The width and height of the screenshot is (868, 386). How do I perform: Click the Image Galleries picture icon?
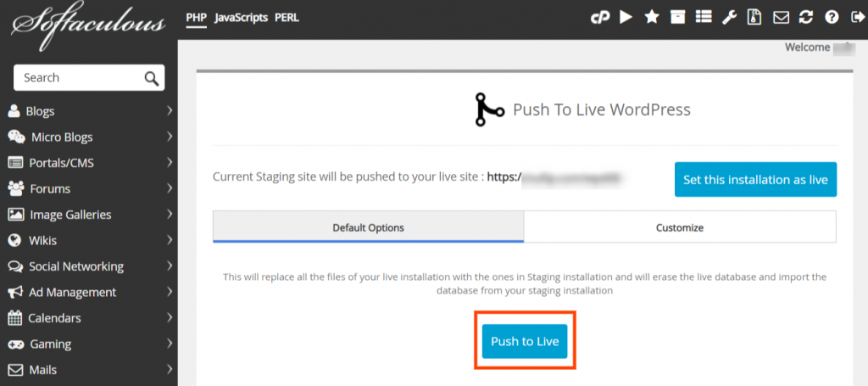[15, 215]
